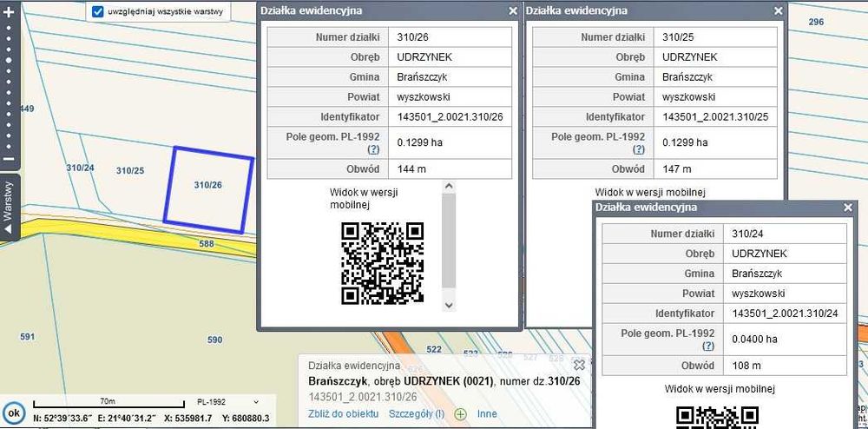868x429 pixels.
Task: Click the 310/26 window scrollbar thumb
Action: (x=449, y=241)
